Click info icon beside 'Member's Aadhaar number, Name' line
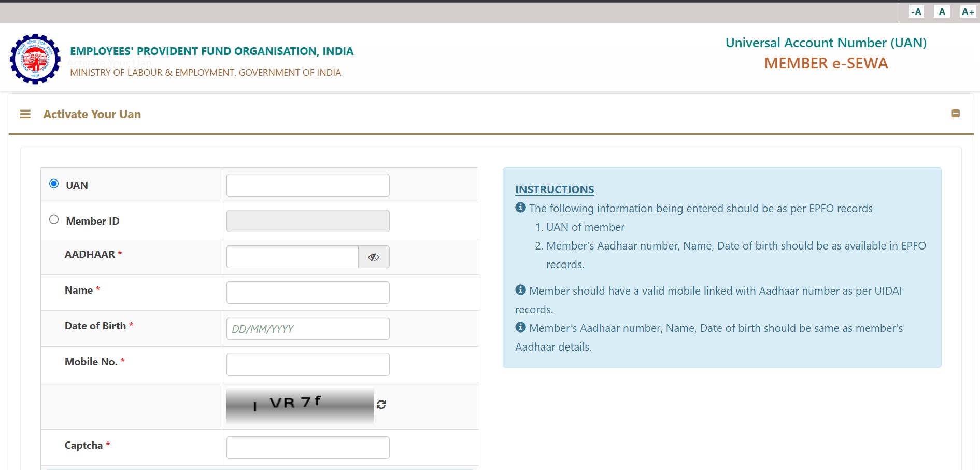The image size is (980, 470). coord(520,327)
